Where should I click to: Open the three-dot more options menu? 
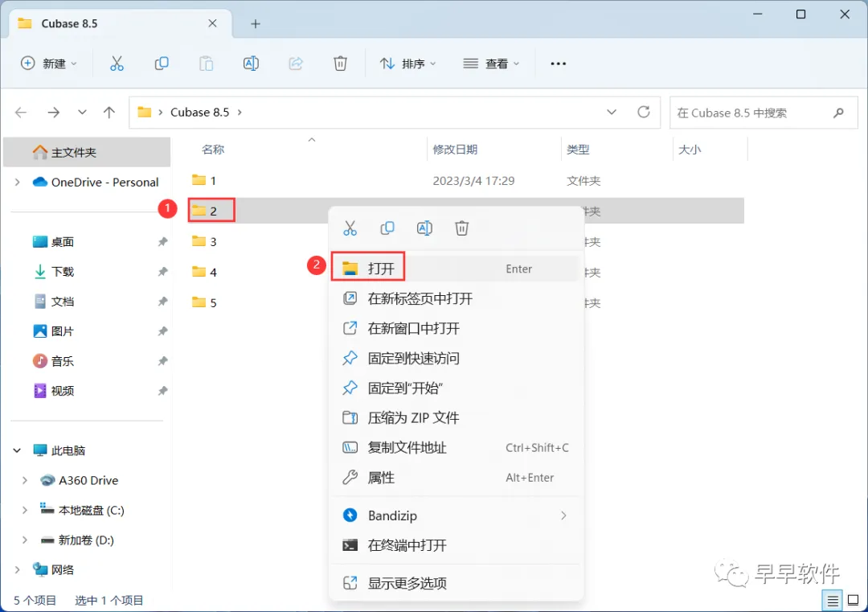558,64
